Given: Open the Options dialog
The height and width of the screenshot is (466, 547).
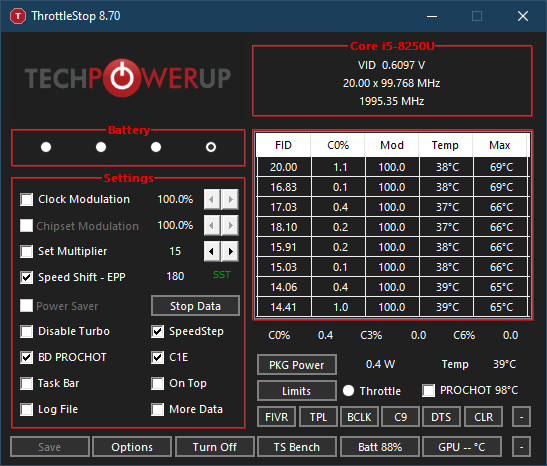Looking at the screenshot, I should pyautogui.click(x=132, y=447).
